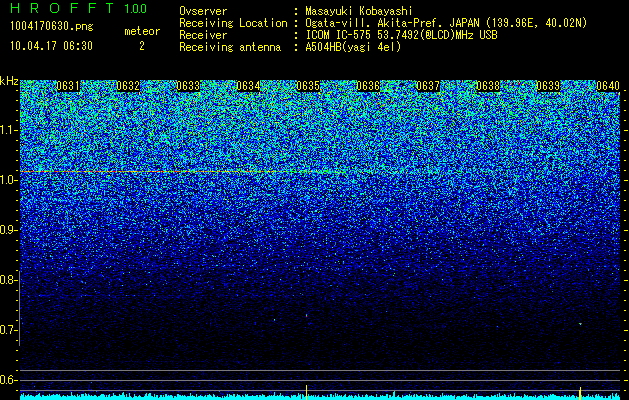The width and height of the screenshot is (629, 400).
Task: Click the 0638 time marker
Action: coord(488,86)
